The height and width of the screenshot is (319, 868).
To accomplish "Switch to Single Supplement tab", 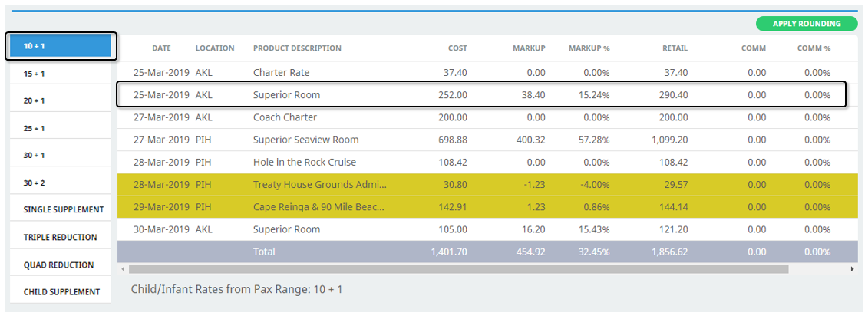I will pyautogui.click(x=61, y=210).
